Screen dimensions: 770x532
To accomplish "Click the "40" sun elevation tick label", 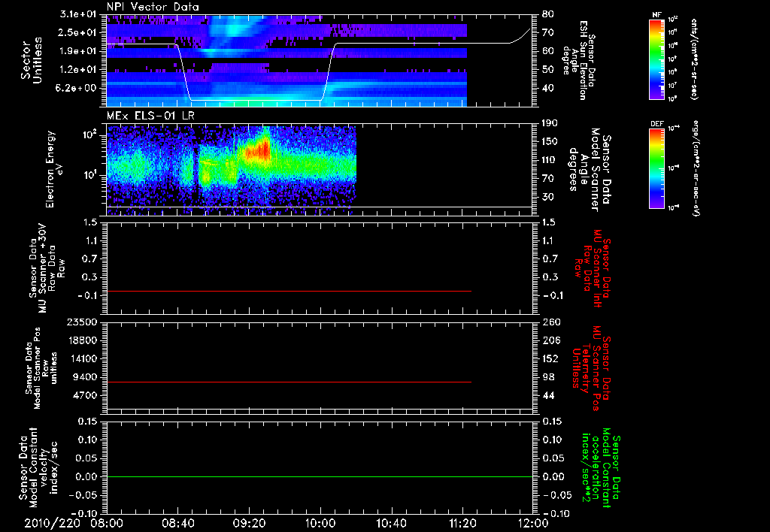I will [x=548, y=89].
